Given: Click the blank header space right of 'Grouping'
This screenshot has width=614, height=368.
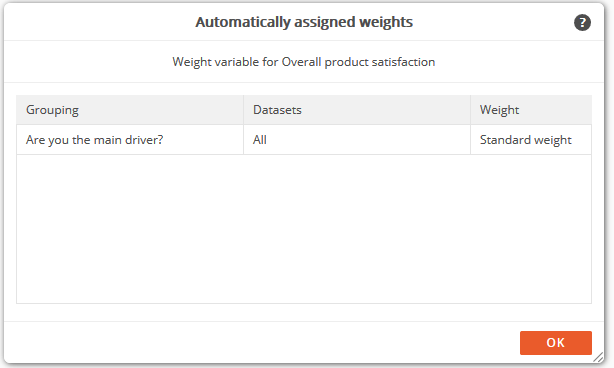Looking at the screenshot, I should [x=161, y=110].
